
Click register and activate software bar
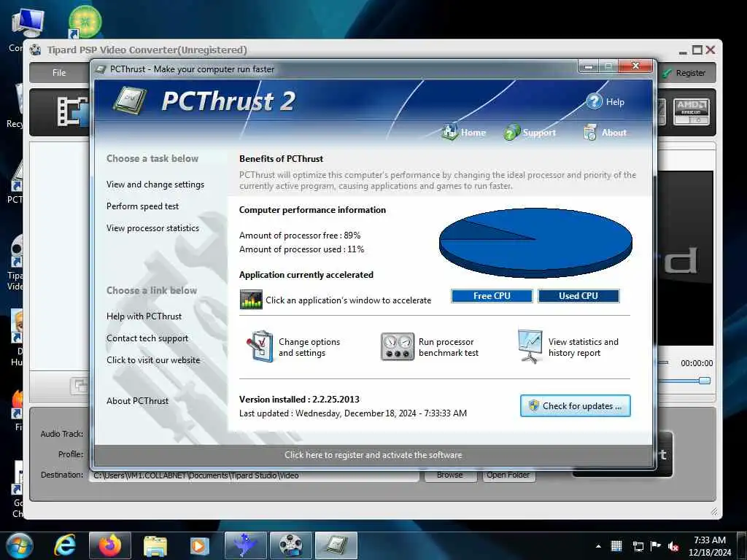click(373, 455)
